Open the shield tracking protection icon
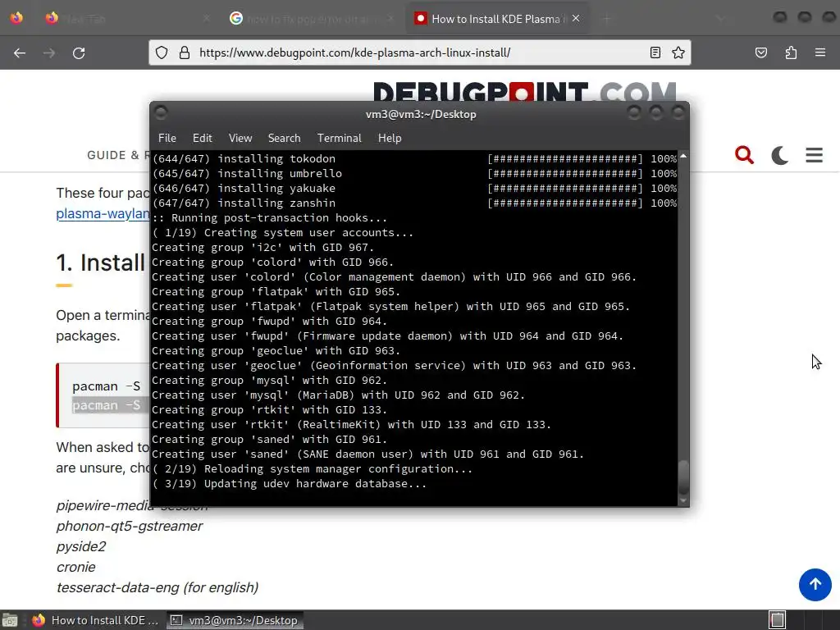The height and width of the screenshot is (630, 840). [x=162, y=52]
